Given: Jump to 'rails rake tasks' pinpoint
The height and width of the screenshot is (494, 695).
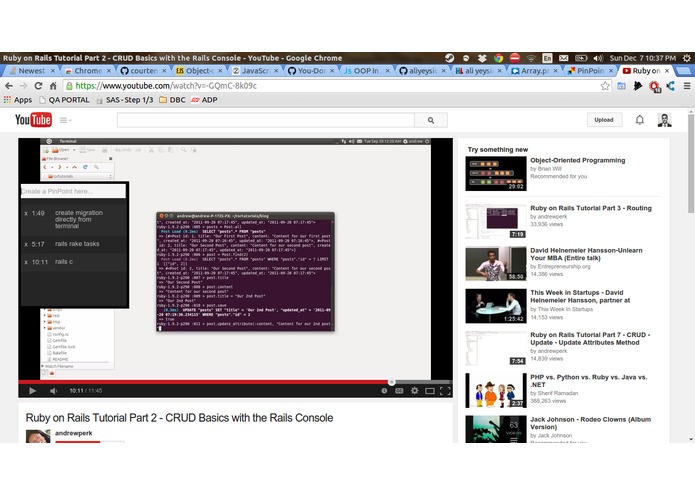Looking at the screenshot, I should pyautogui.click(x=77, y=244).
